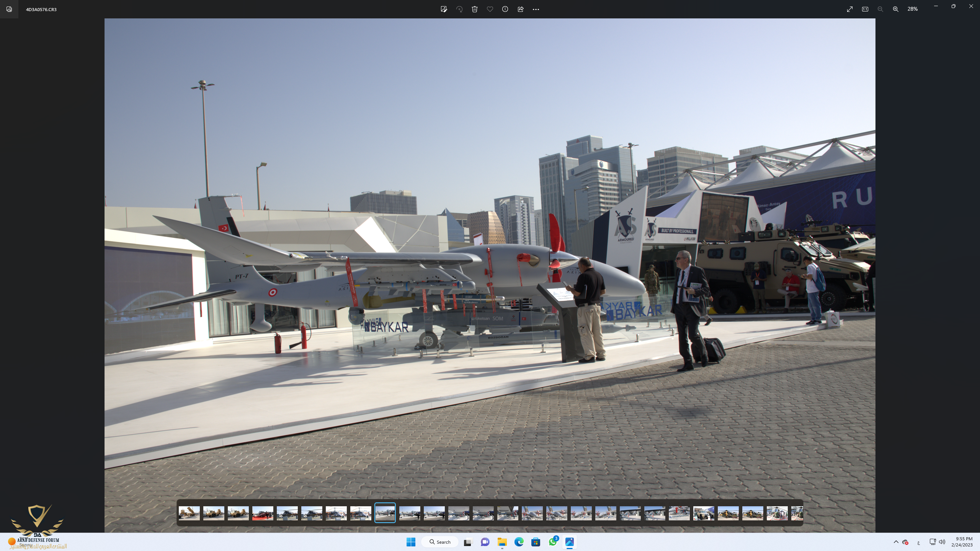Restore down the Photos window
This screenshot has height=551, width=980.
[954, 6]
